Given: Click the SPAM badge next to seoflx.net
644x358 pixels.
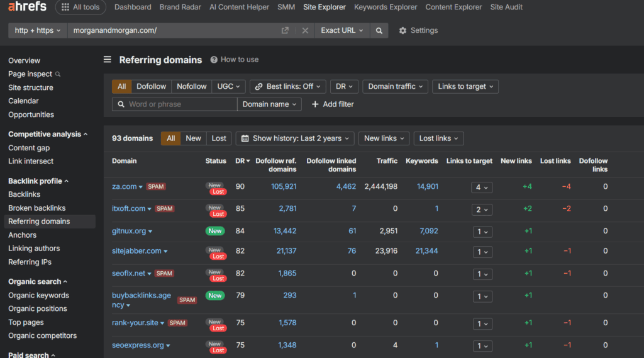Looking at the screenshot, I should pos(164,273).
